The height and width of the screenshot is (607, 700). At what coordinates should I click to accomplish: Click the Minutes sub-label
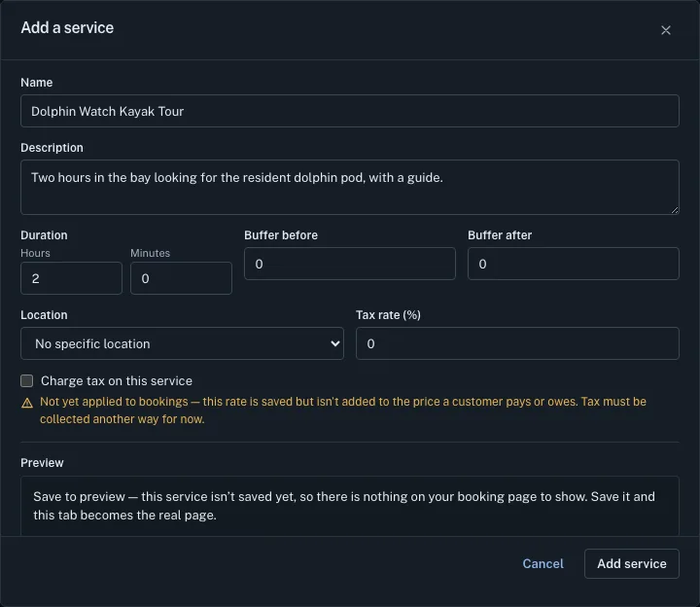(x=150, y=253)
